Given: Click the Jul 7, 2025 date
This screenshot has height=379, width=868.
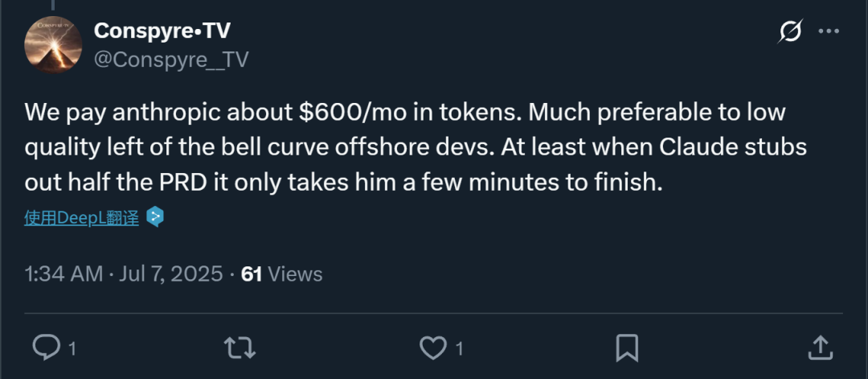Looking at the screenshot, I should [170, 274].
